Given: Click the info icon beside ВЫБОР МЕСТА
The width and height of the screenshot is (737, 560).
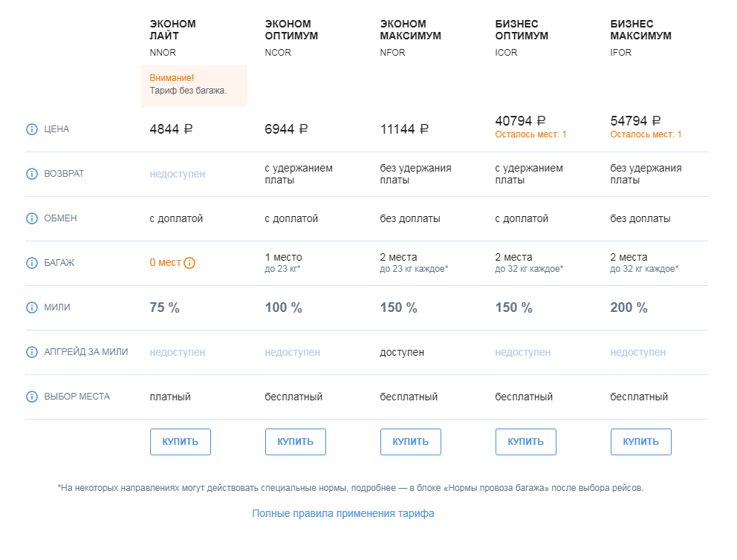Looking at the screenshot, I should (31, 397).
